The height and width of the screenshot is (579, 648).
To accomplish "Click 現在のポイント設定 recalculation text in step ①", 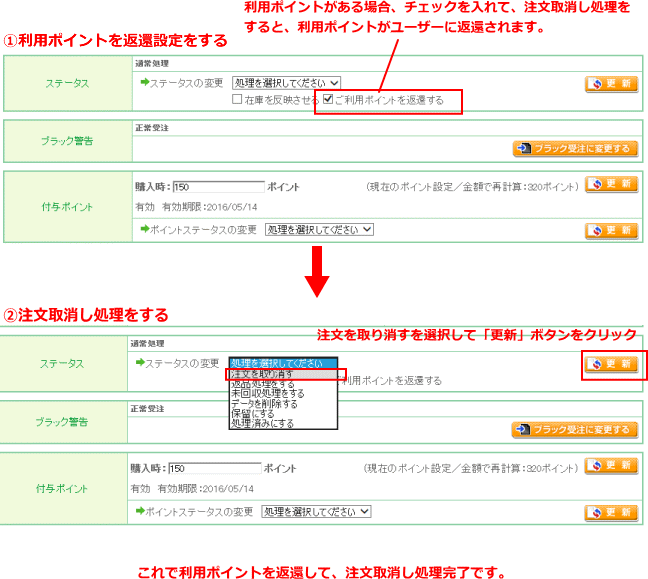I will click(x=472, y=187).
